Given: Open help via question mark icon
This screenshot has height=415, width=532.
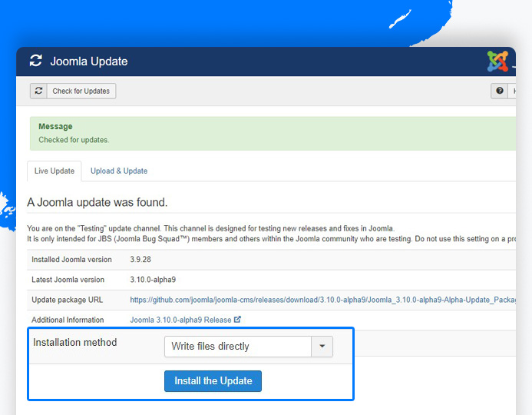Looking at the screenshot, I should [x=500, y=91].
